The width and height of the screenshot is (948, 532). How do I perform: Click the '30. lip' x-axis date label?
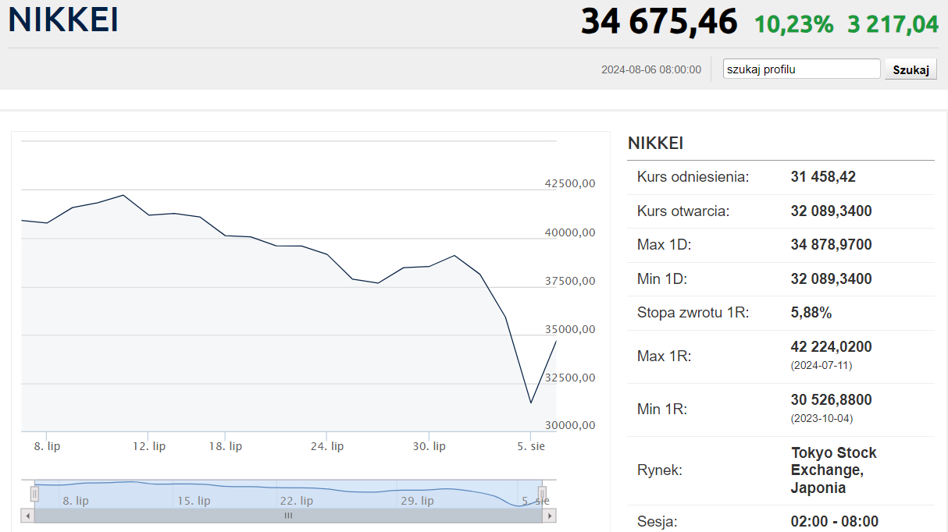[429, 446]
